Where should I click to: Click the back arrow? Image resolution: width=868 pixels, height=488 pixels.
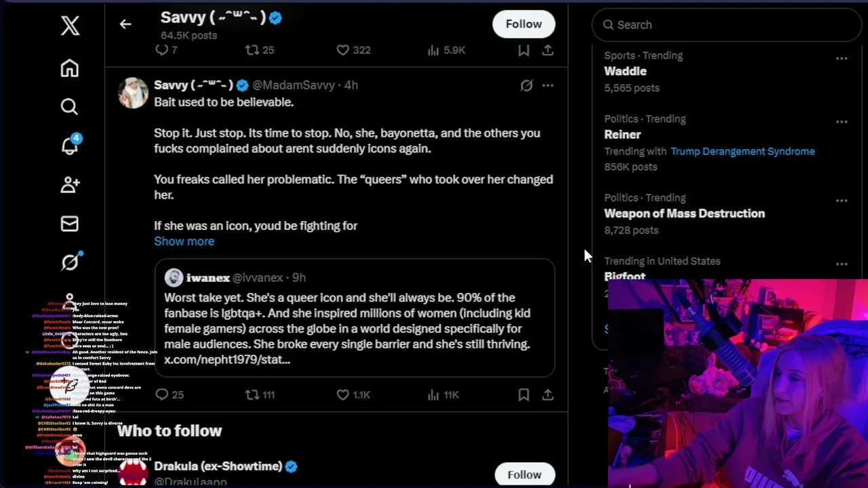tap(125, 24)
